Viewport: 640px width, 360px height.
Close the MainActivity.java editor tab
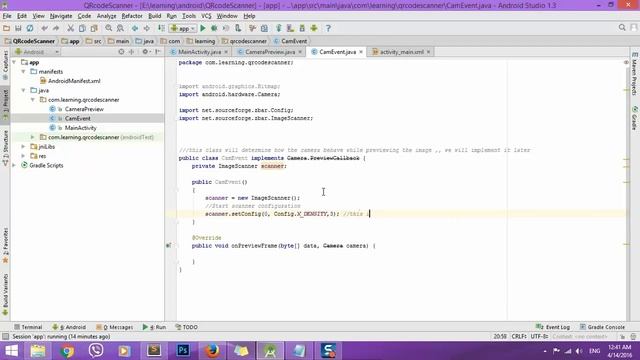[x=226, y=52]
